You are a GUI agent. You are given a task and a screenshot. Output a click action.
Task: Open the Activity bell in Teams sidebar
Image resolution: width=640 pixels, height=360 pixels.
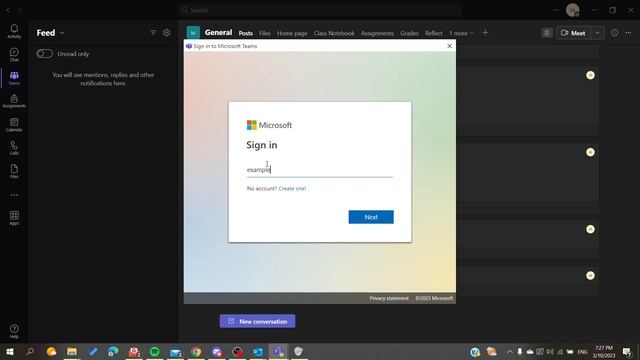click(x=14, y=31)
